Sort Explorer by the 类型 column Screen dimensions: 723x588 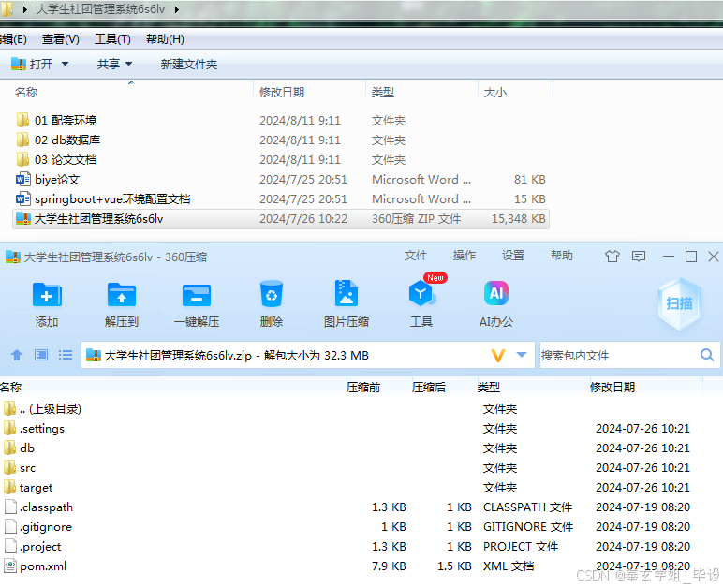click(x=383, y=92)
